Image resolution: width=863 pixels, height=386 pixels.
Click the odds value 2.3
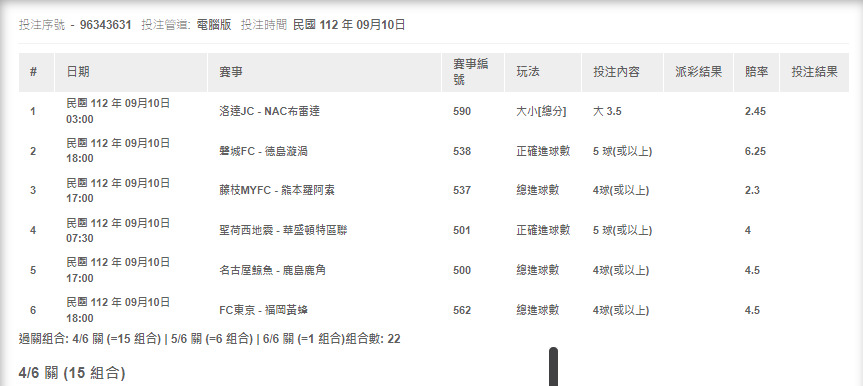pos(752,191)
